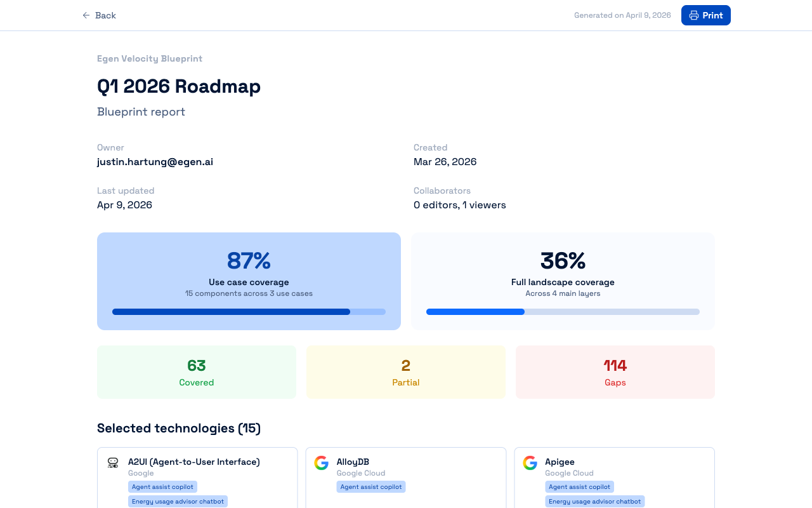Viewport: 812px width, 508px height.
Task: Click the Selected technologies (15) heading
Action: [178, 428]
